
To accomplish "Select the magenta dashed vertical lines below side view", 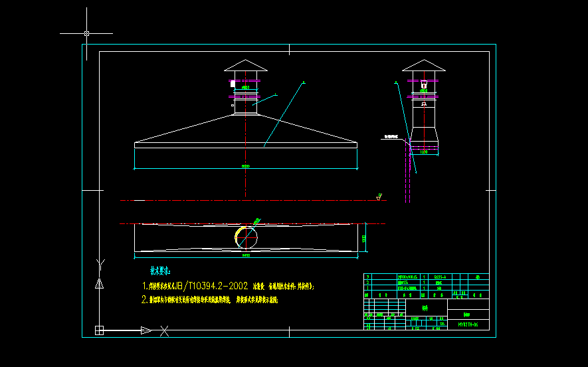I will (x=408, y=171).
